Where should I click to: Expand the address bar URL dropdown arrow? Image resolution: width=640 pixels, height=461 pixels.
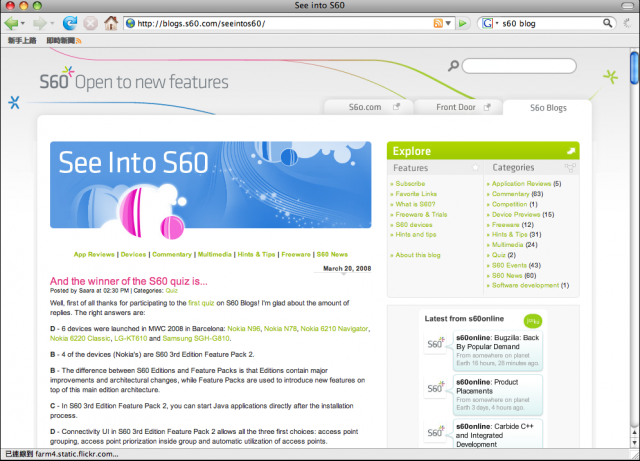pos(448,23)
